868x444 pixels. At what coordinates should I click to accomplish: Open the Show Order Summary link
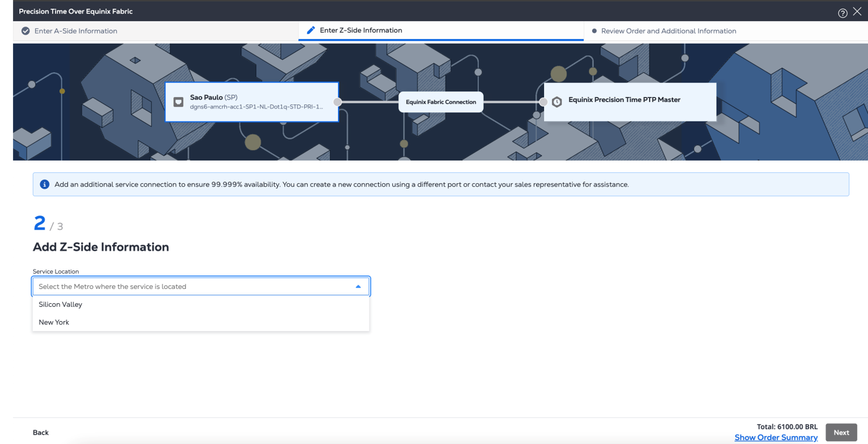[x=776, y=437]
